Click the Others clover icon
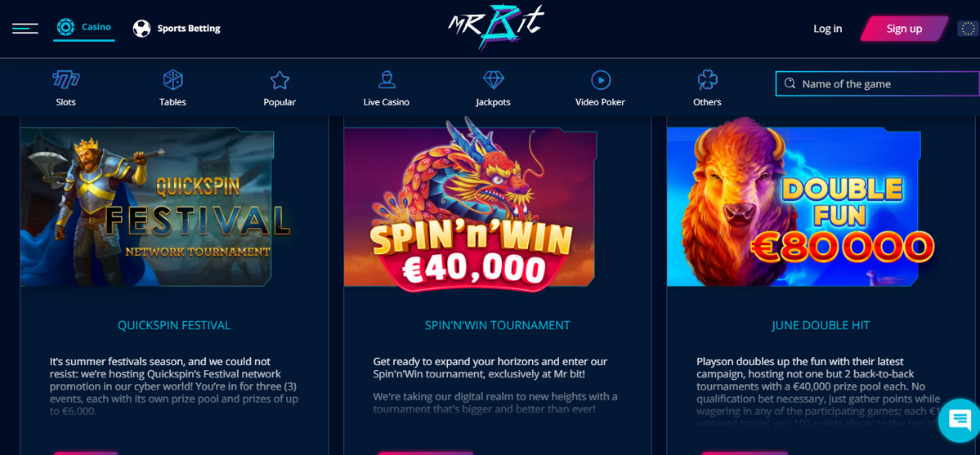 (707, 80)
